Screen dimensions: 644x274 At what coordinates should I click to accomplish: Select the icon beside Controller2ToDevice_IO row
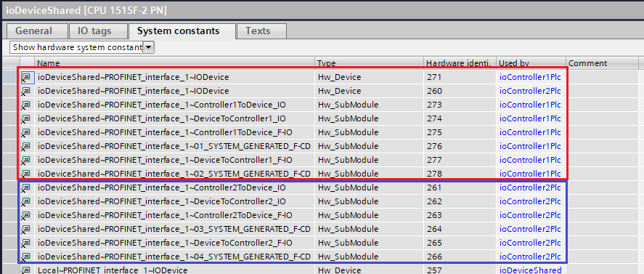[x=27, y=188]
